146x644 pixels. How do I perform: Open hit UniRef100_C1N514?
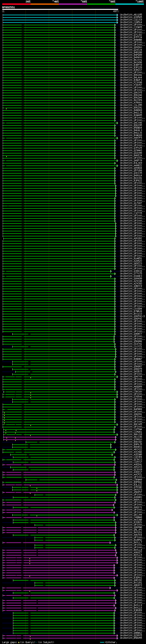pos(131,22)
